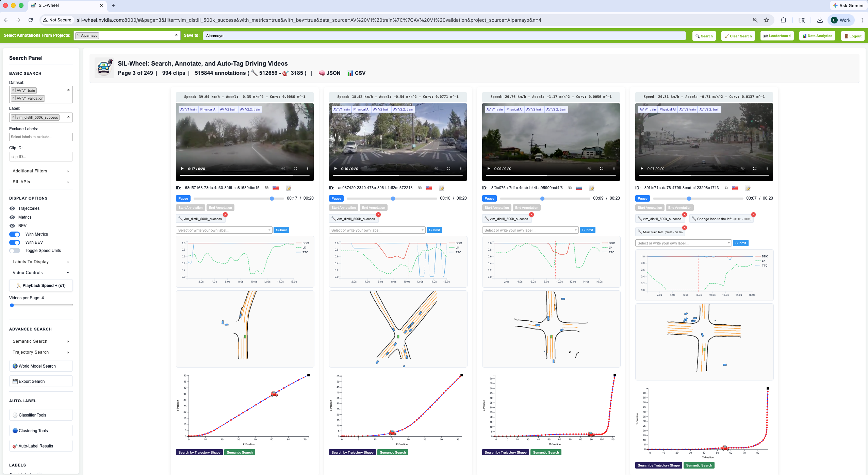Open Auto-Label Results
This screenshot has width=868, height=475.
41,446
